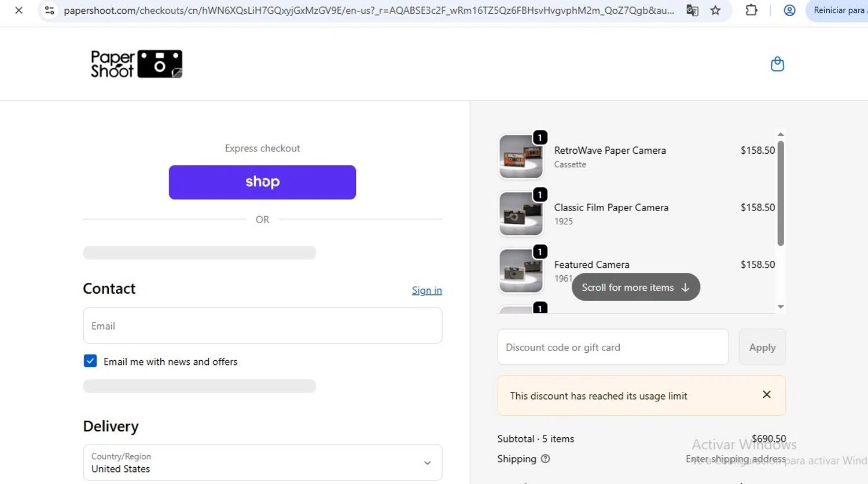Click the Featured Camera item name
Viewport: 868px width, 484px height.
point(591,265)
